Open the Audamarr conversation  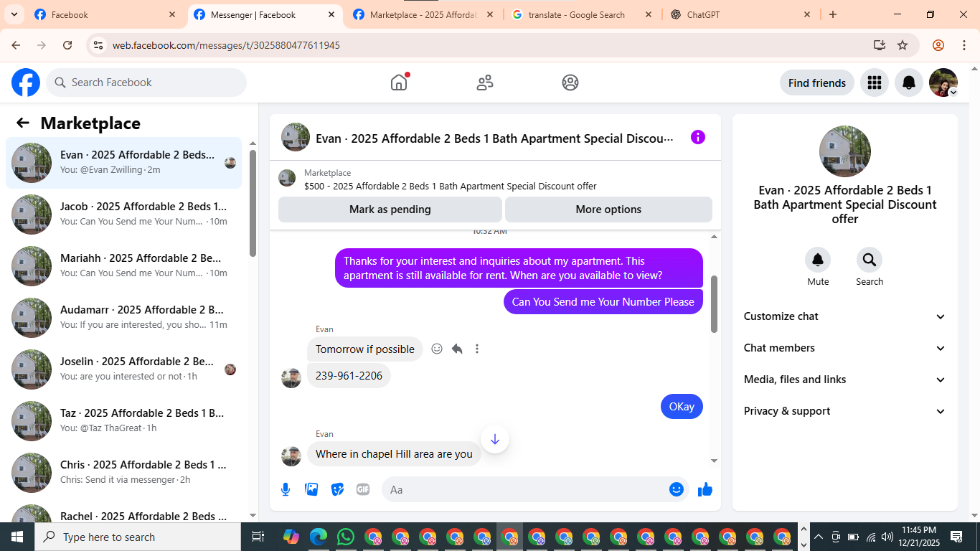click(124, 318)
